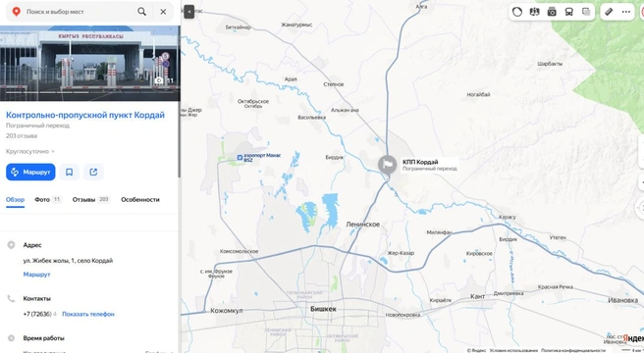Click the 'Комсомольское' label on map
The width and height of the screenshot is (644, 353).
(x=239, y=251)
